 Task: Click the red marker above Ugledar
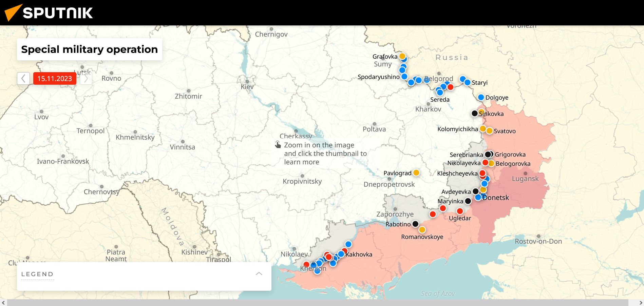(460, 211)
